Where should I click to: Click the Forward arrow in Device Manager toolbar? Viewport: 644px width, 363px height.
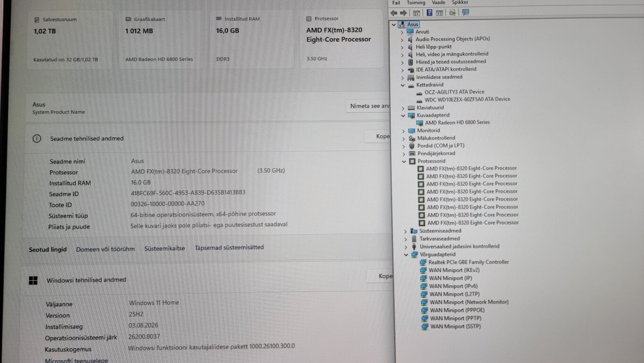click(404, 13)
